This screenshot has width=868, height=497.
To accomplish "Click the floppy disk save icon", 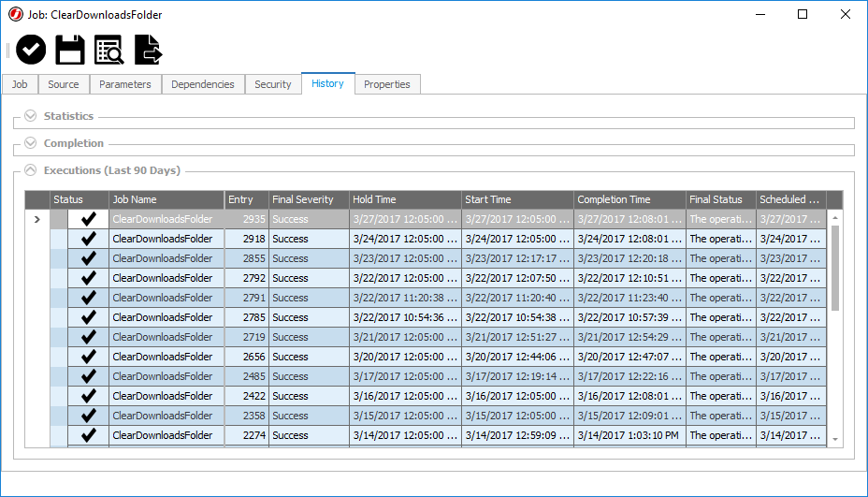I will (70, 50).
